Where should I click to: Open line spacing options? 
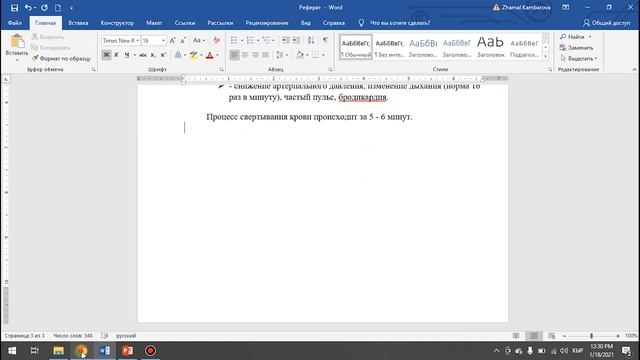(280, 55)
